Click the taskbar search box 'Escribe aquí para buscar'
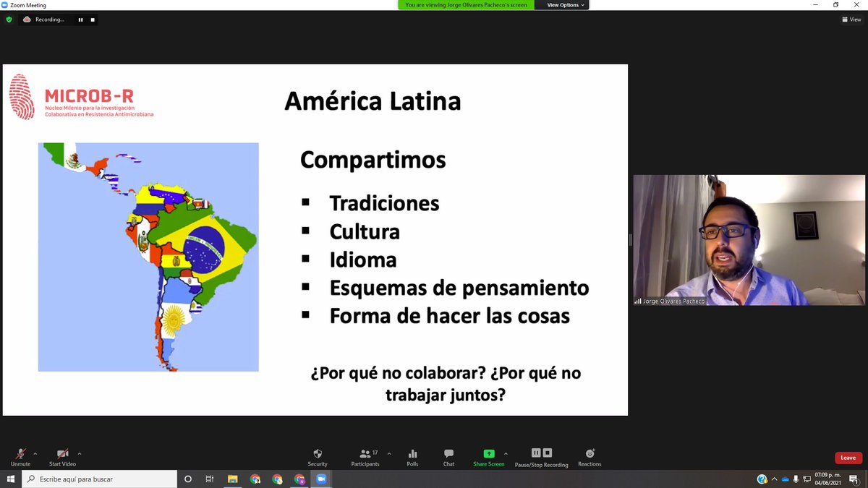Image resolution: width=868 pixels, height=488 pixels. pyautogui.click(x=99, y=479)
